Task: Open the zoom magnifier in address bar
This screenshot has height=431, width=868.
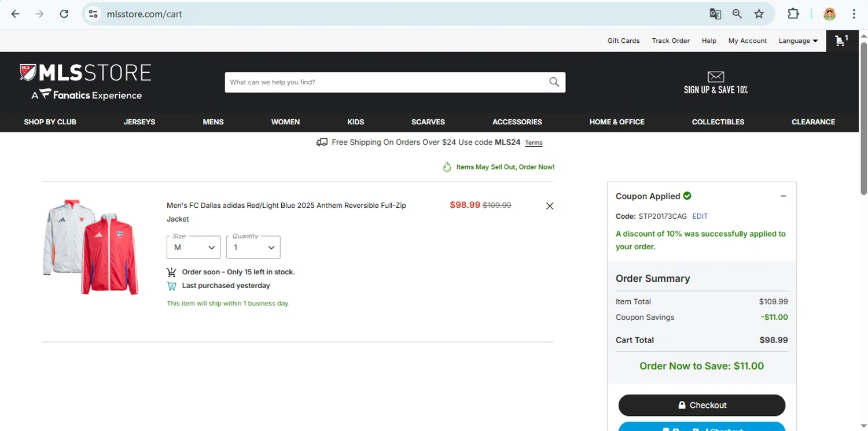Action: (x=737, y=14)
